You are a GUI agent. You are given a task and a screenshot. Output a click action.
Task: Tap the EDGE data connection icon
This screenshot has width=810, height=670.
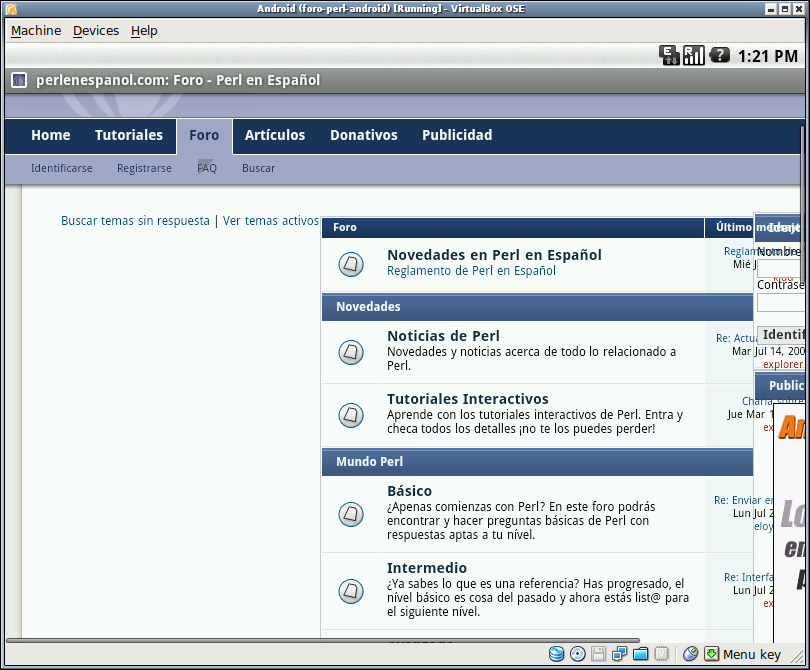point(669,55)
